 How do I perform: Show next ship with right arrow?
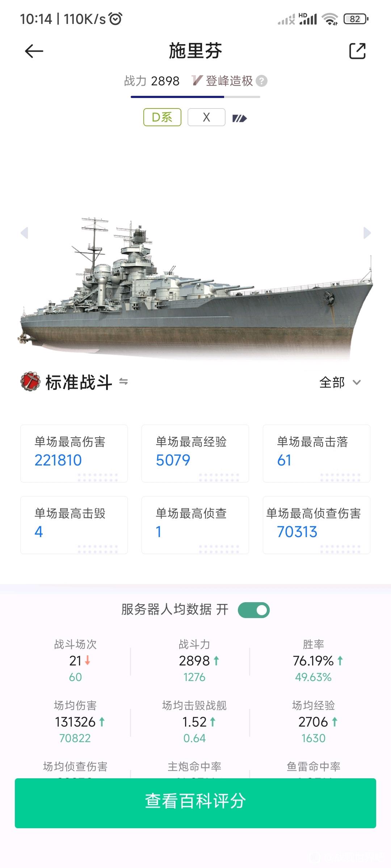click(x=367, y=233)
